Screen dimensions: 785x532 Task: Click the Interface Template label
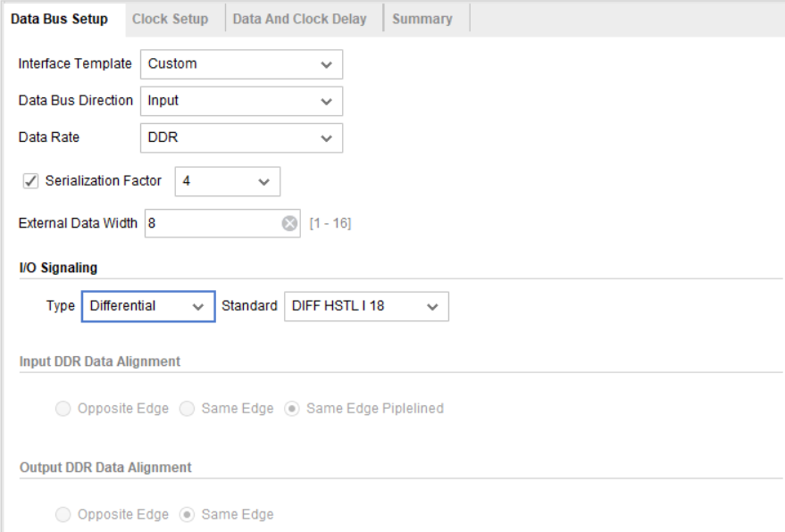[75, 63]
